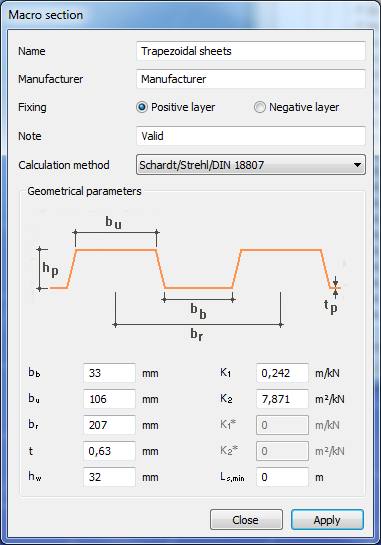Edit the K2 field showing 7,871
The width and height of the screenshot is (381, 545).
tap(282, 399)
